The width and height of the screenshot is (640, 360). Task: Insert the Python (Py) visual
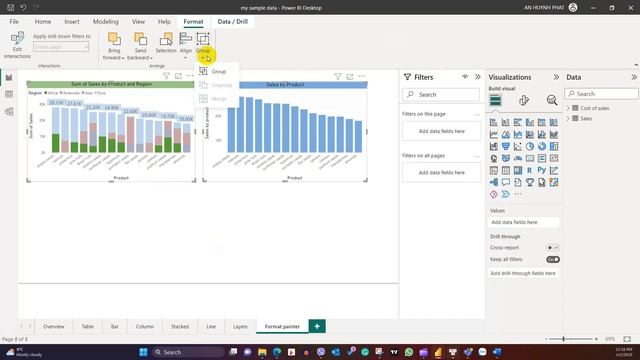coord(542,170)
